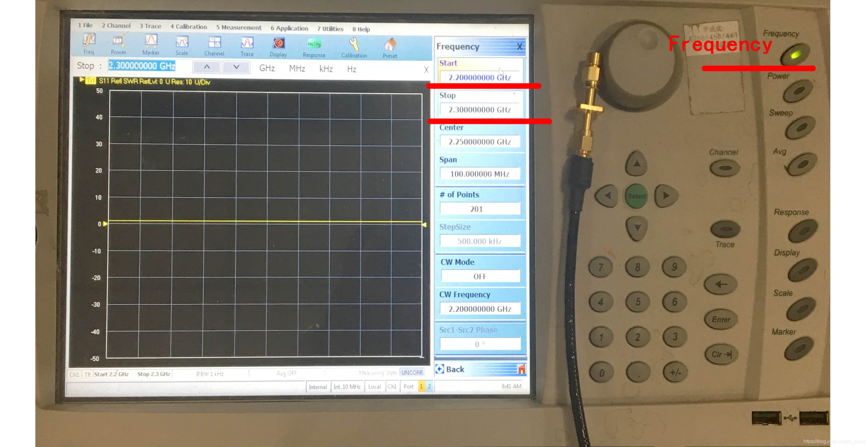This screenshot has width=868, height=447.
Task: Increase Stop value with up arrow
Action: 207,67
